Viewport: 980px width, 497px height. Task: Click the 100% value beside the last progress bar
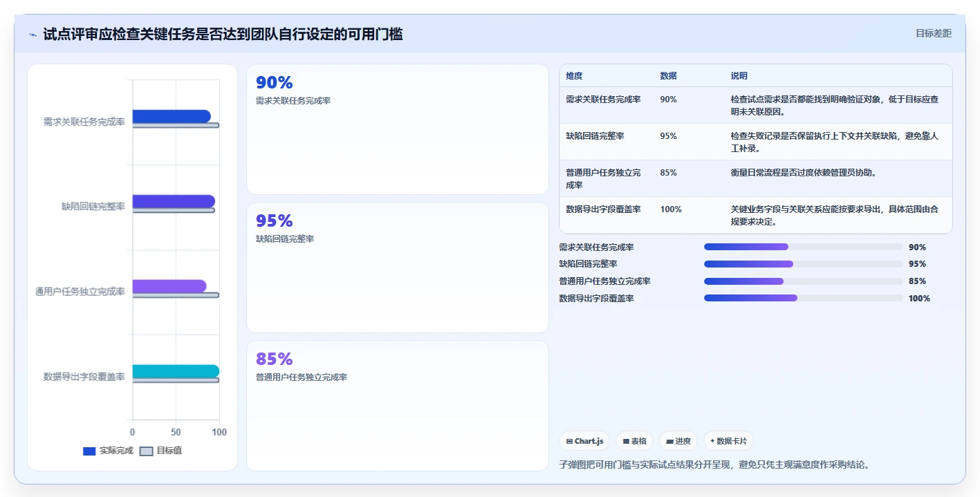pyautogui.click(x=920, y=299)
